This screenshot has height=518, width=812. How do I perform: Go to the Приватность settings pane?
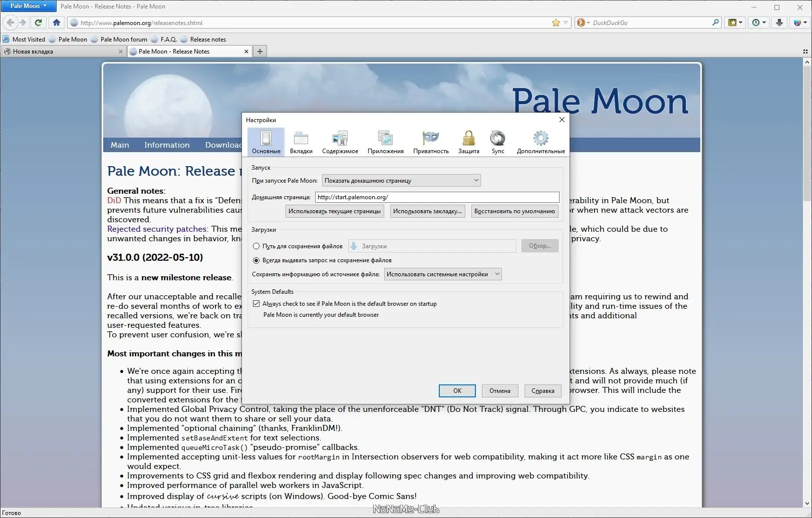431,142
